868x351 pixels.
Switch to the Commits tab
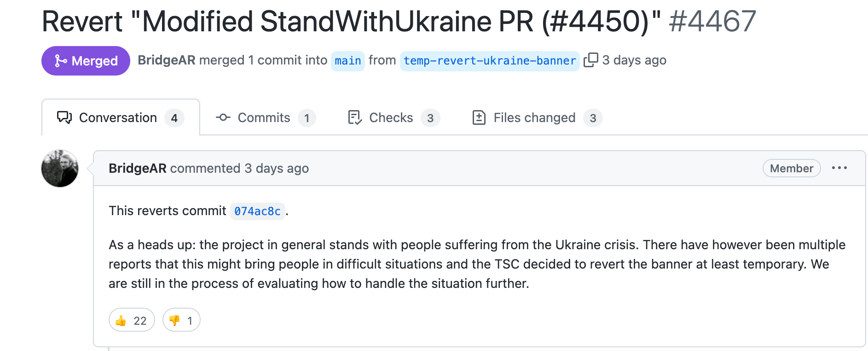pyautogui.click(x=265, y=118)
